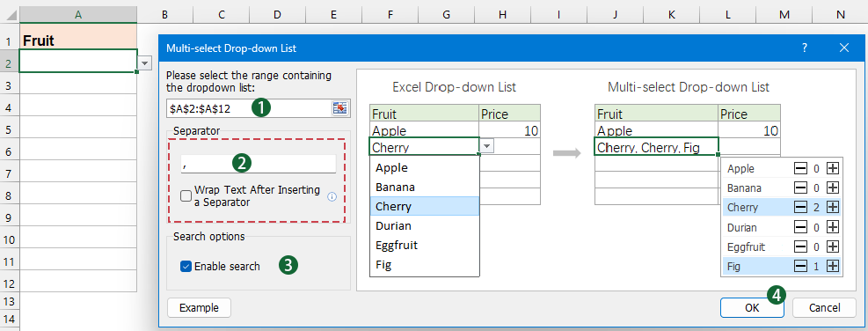This screenshot has height=331, width=868.
Task: Open the dialog help question mark
Action: coord(805,48)
